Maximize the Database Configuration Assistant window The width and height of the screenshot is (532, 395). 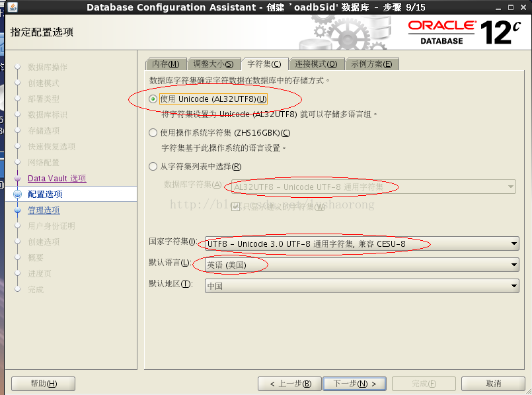(511, 7)
